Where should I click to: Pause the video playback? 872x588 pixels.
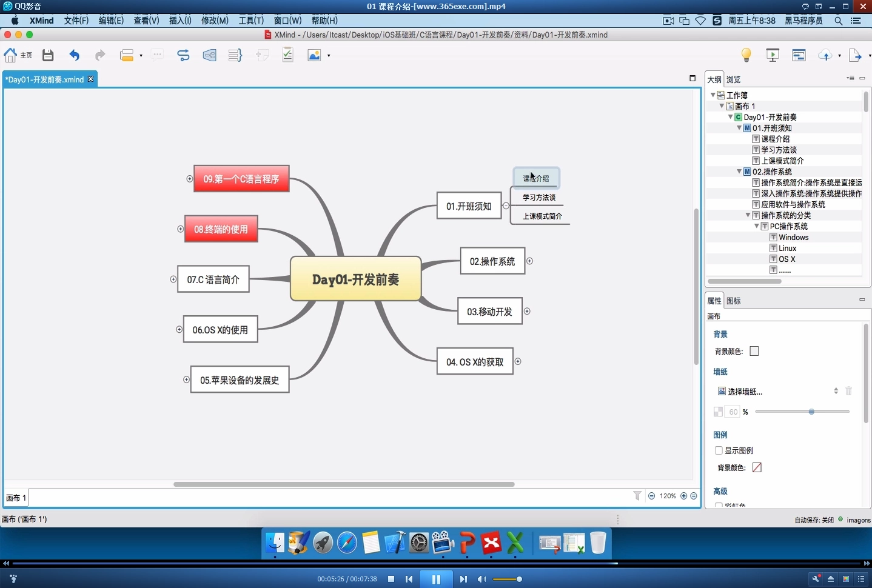point(436,579)
